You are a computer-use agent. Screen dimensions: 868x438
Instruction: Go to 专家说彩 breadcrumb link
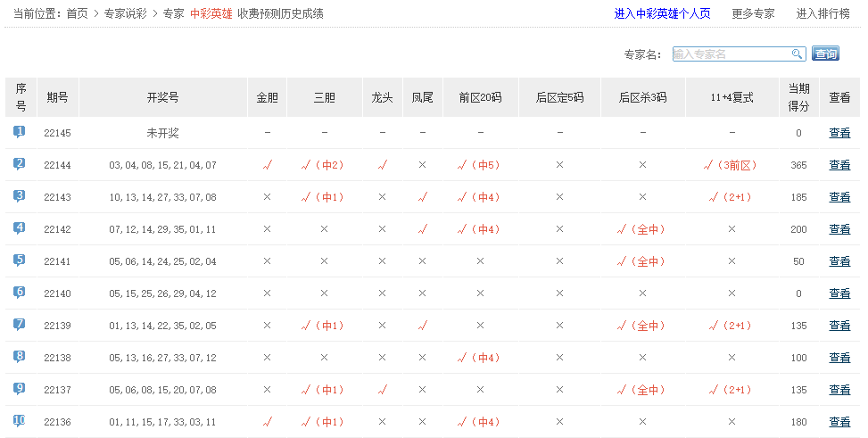(125, 14)
